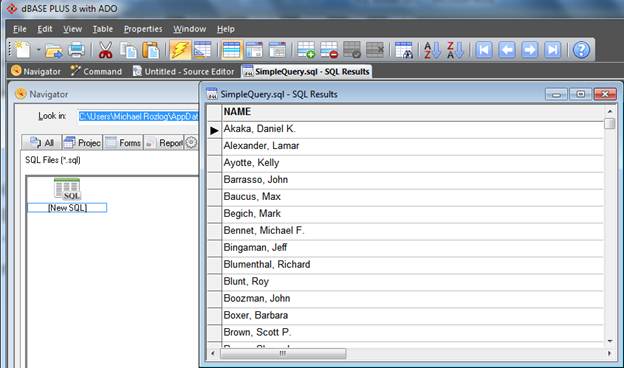Open the Edit menu
Image resolution: width=624 pixels, height=368 pixels.
tap(45, 29)
